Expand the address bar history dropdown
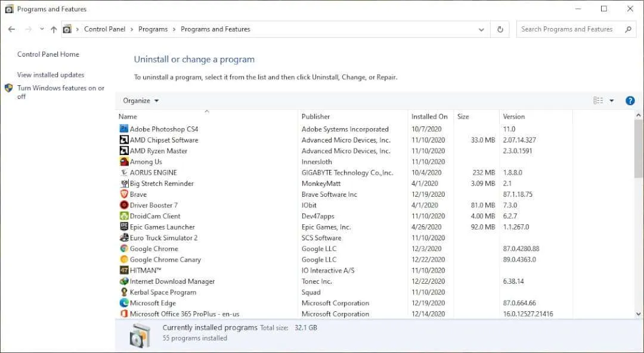Image resolution: width=644 pixels, height=353 pixels. (481, 30)
